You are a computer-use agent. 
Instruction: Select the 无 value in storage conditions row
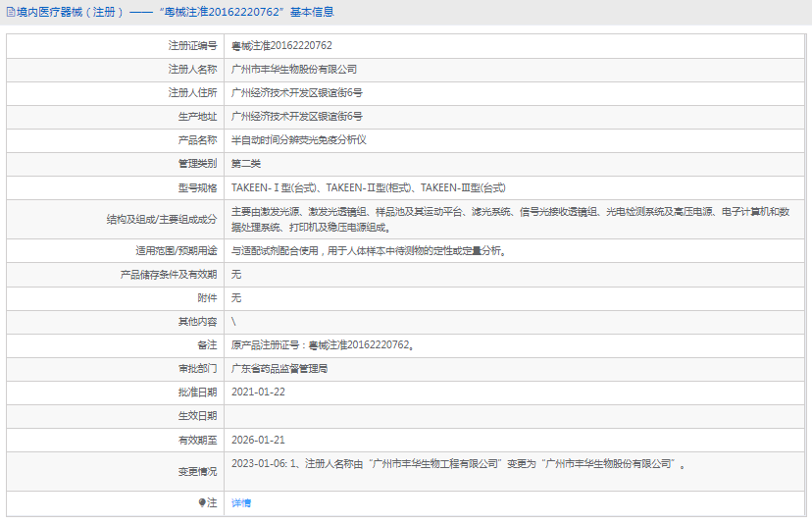[x=236, y=275]
